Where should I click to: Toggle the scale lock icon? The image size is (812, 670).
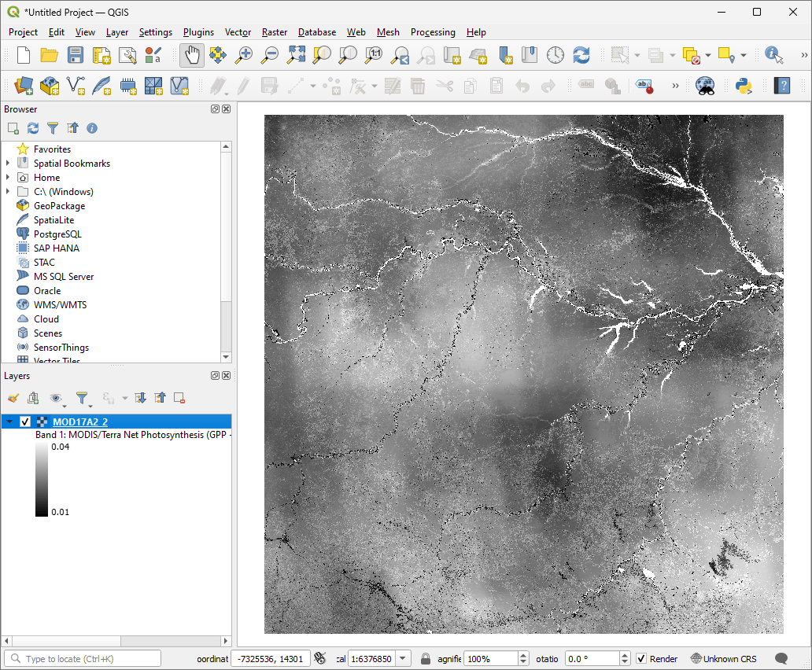pyautogui.click(x=425, y=659)
